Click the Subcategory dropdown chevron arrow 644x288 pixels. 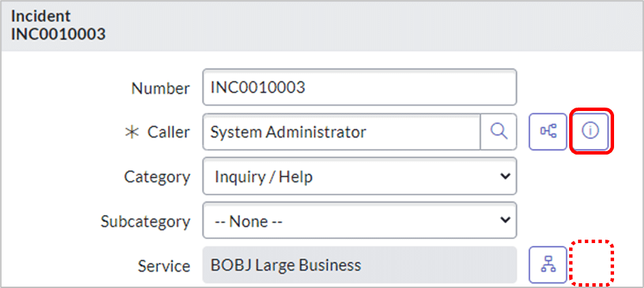coord(504,220)
